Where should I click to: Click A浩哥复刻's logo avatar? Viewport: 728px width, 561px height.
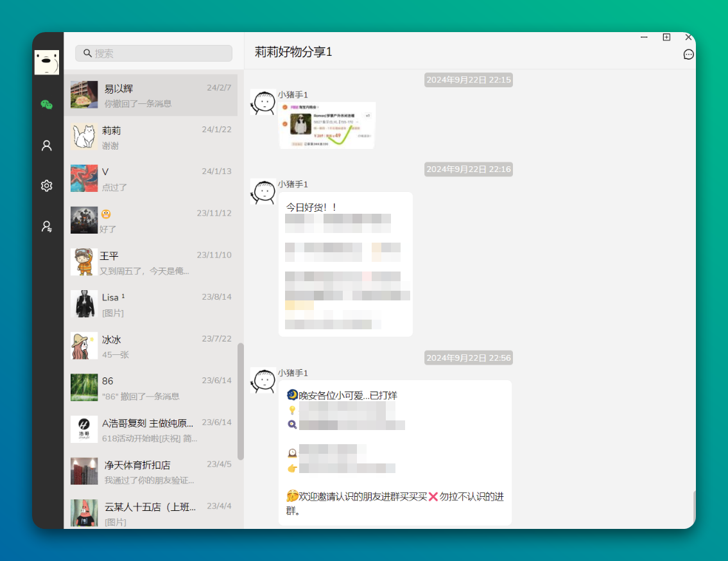coord(84,429)
